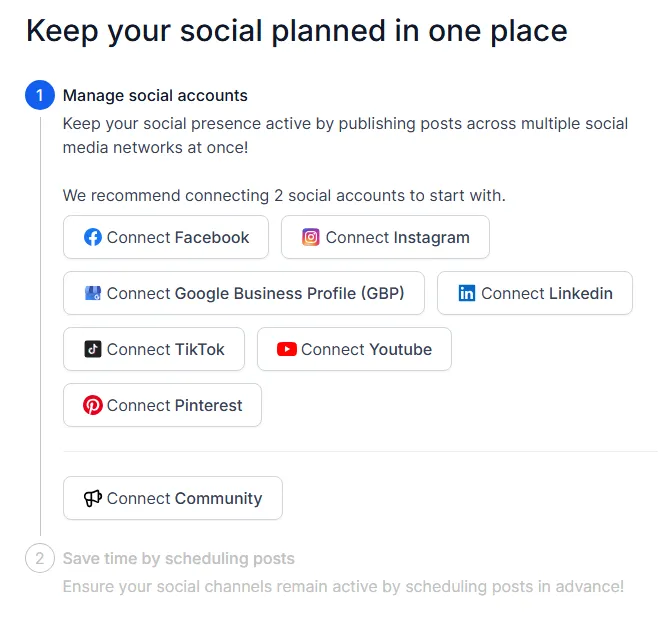The height and width of the screenshot is (625, 661).
Task: Click the Google Business Profile storefront icon
Action: pos(93,293)
